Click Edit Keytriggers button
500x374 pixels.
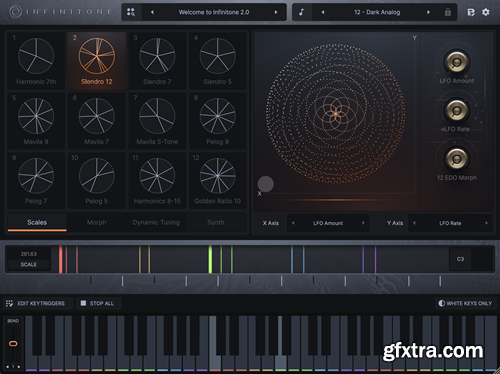[36, 303]
